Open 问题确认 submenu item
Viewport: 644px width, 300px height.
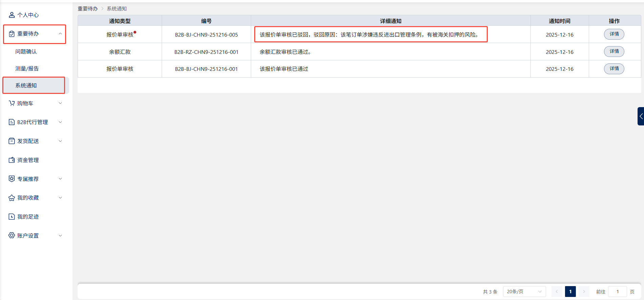click(26, 52)
